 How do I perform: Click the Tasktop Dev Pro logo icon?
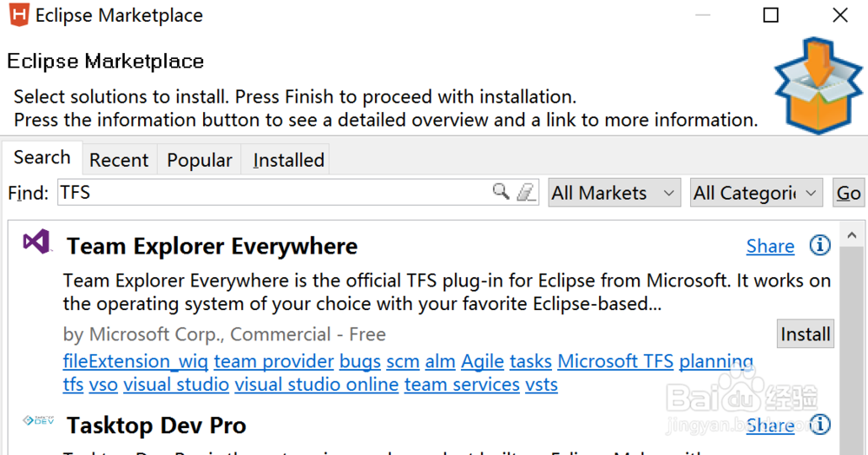[x=38, y=421]
